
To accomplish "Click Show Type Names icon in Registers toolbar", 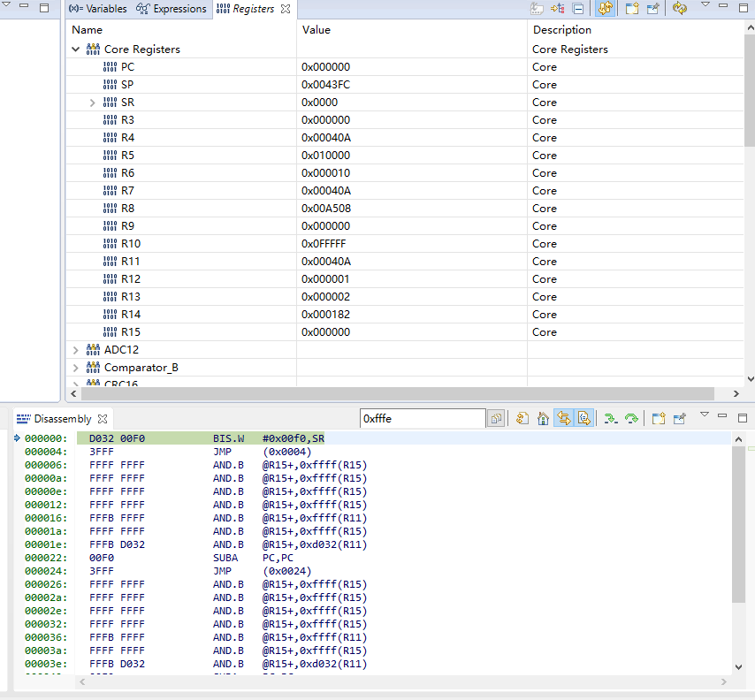I will pos(537,9).
